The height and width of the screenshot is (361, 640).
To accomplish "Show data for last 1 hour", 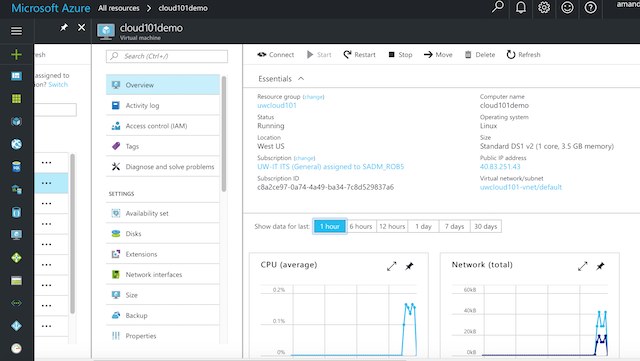I will [330, 226].
